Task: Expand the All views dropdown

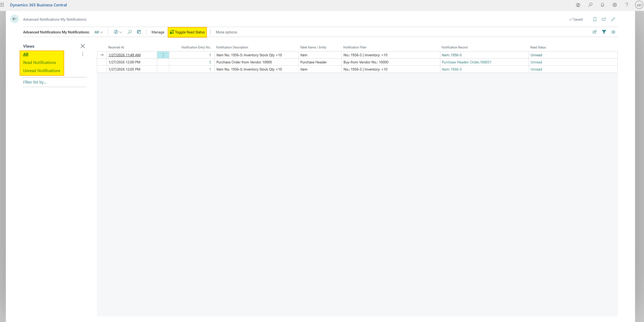Action: [x=98, y=32]
